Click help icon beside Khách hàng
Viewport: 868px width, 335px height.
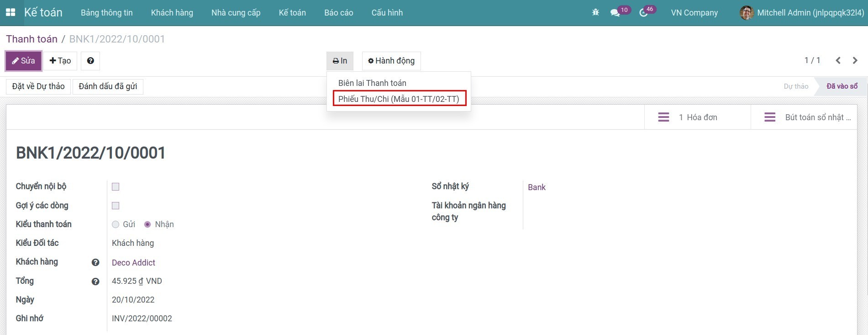tap(95, 262)
